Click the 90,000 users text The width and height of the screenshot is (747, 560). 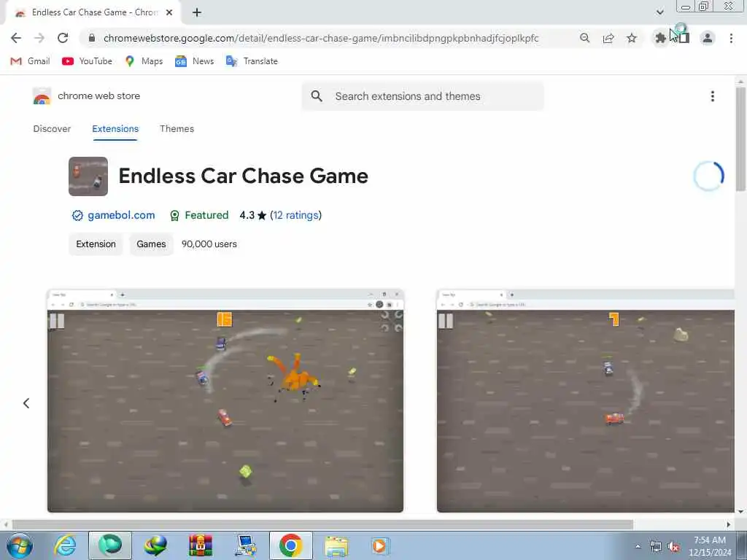coord(209,244)
